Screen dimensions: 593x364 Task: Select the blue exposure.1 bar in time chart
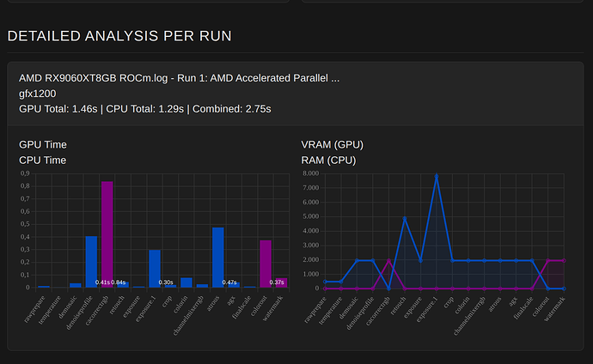pyautogui.click(x=155, y=267)
